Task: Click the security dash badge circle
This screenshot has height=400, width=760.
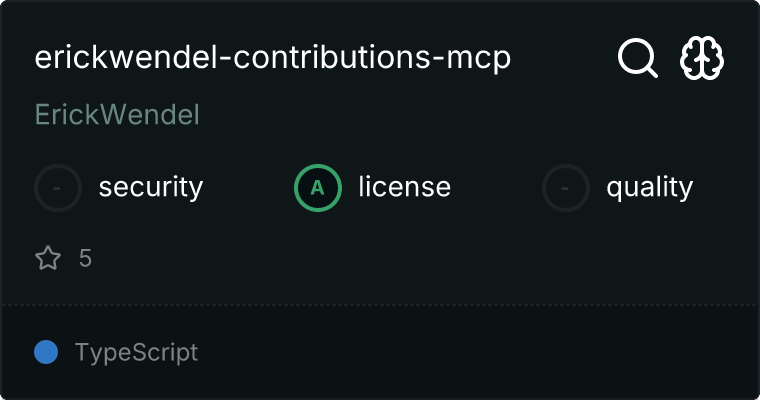Action: pyautogui.click(x=58, y=187)
